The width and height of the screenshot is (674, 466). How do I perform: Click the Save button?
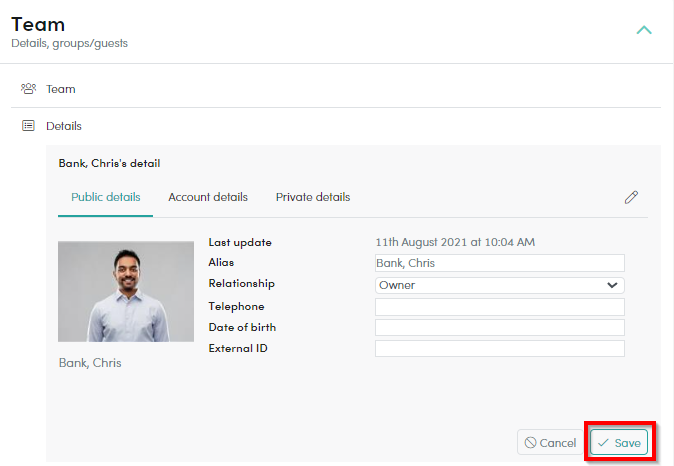619,442
